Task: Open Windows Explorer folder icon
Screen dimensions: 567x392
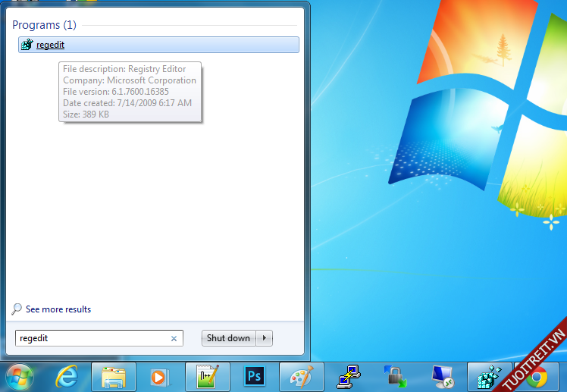Action: click(x=114, y=376)
